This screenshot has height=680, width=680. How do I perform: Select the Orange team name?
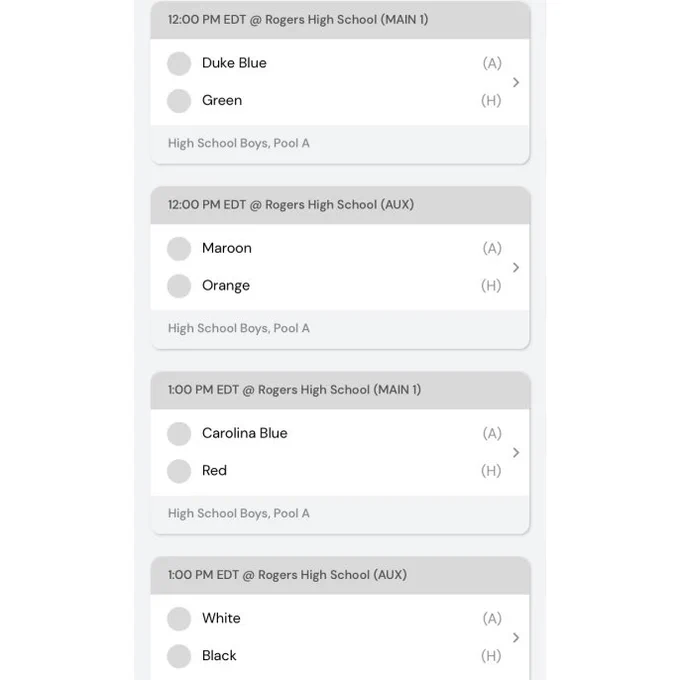coord(226,286)
